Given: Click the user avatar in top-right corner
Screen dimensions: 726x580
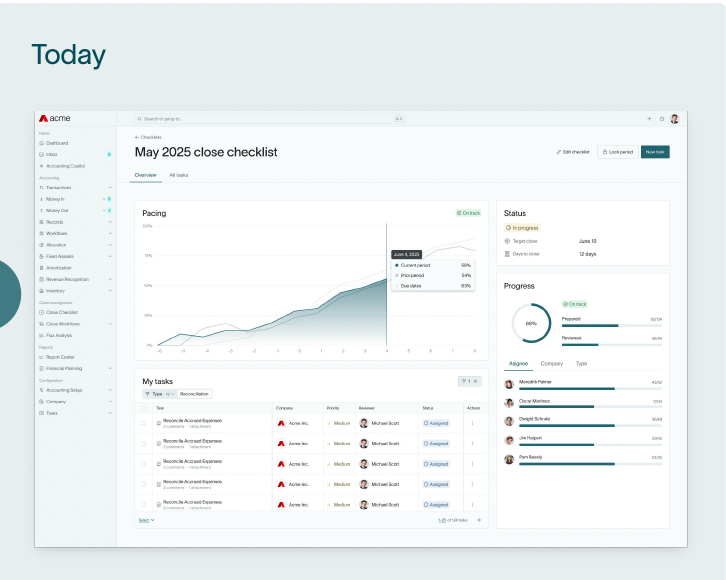Looking at the screenshot, I should tap(674, 118).
